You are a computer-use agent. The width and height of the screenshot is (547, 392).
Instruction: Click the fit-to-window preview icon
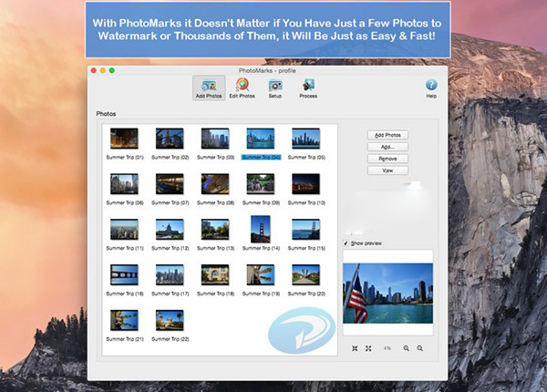click(x=355, y=348)
